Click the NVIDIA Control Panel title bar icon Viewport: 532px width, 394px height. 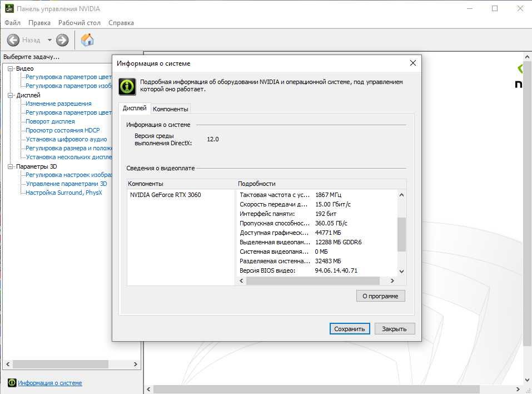pyautogui.click(x=9, y=8)
